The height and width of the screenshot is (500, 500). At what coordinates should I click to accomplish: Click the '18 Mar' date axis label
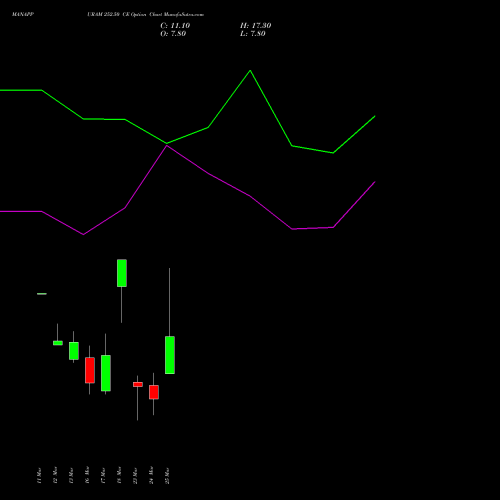pos(119,475)
